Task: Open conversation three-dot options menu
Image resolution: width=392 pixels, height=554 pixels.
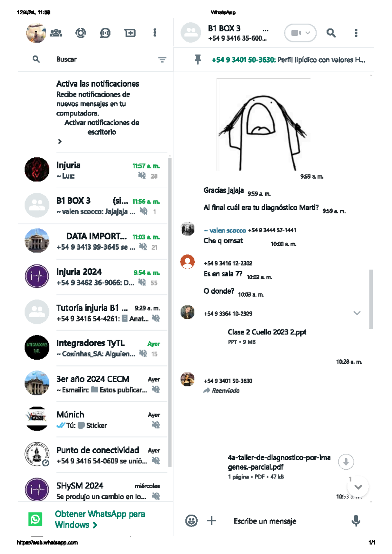Action: tap(356, 33)
